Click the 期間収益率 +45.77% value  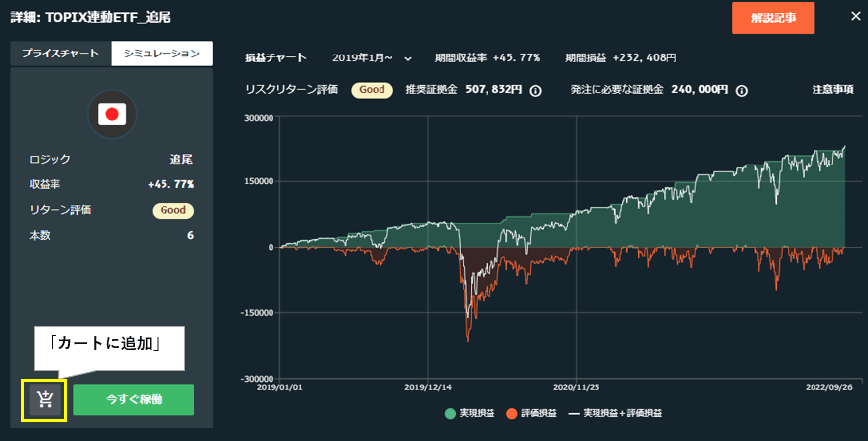(x=516, y=57)
